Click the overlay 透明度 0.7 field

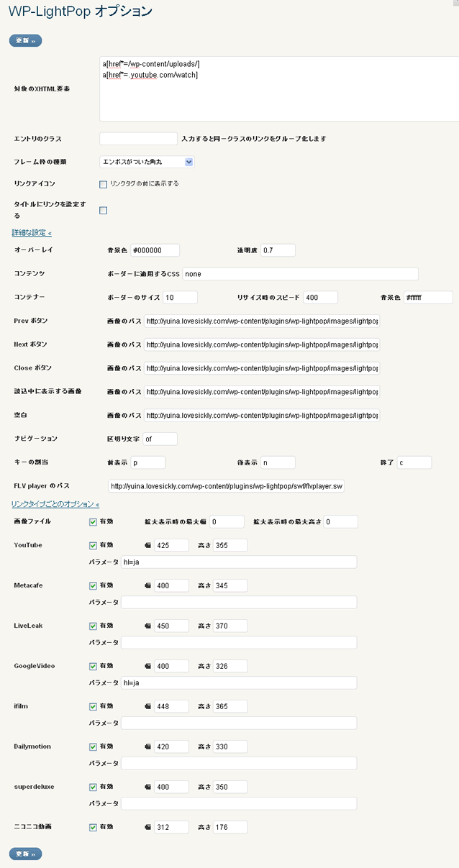(278, 250)
